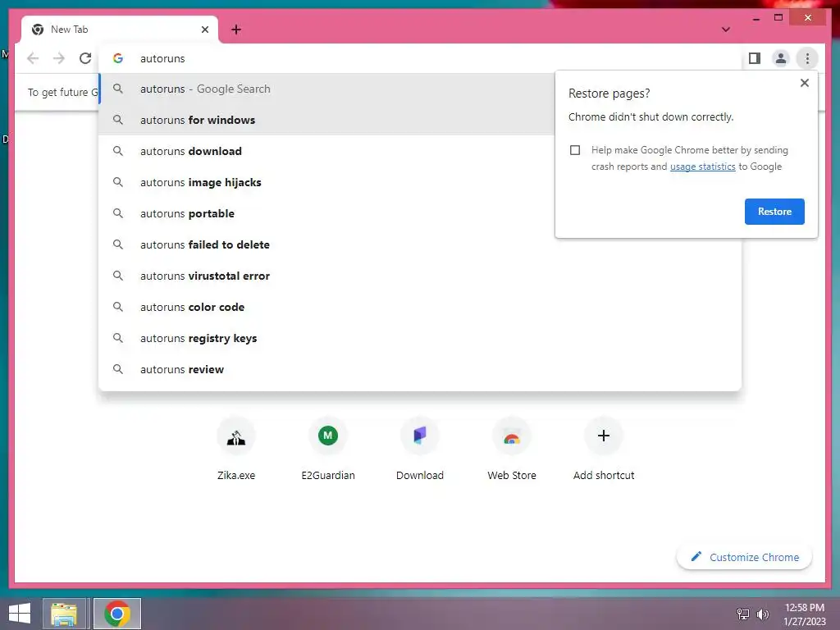Click the volume speaker tray icon
Screen dimensions: 840x630
(x=762, y=614)
